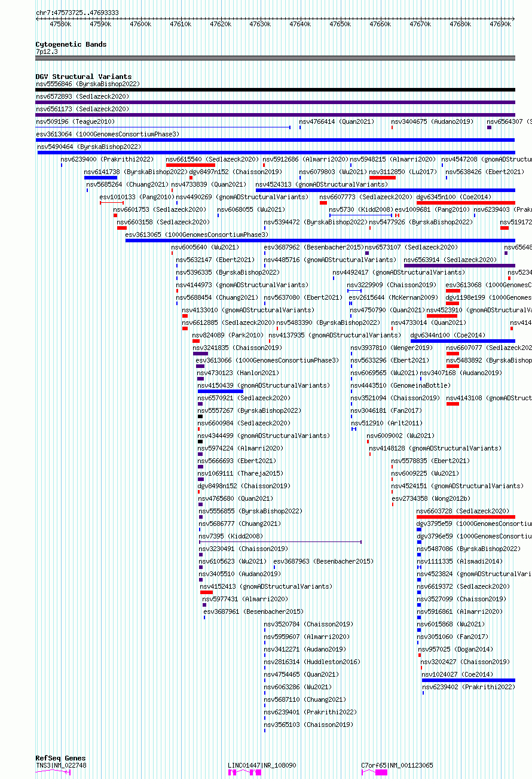532x779 pixels.
Task: Select variant nsv6601753 (Sedlazeck2020)
Action: (160, 209)
